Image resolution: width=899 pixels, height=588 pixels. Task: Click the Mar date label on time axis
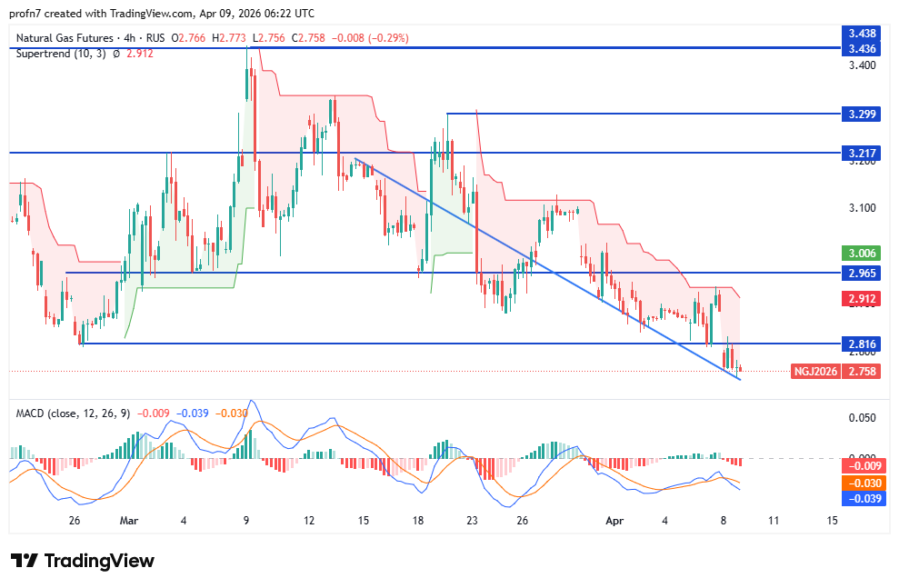[x=129, y=521]
